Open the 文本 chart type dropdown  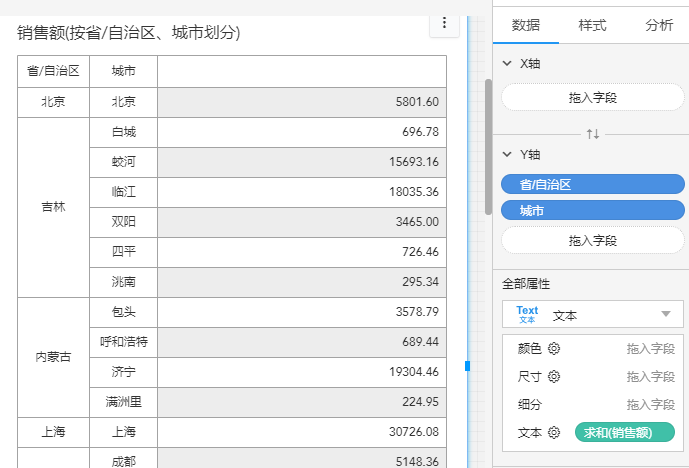[x=665, y=315]
